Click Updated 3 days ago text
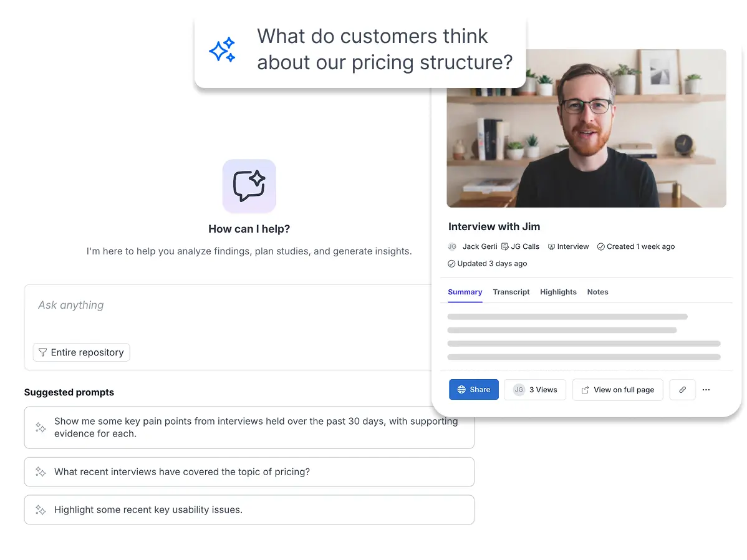747x560 pixels. [x=492, y=264]
